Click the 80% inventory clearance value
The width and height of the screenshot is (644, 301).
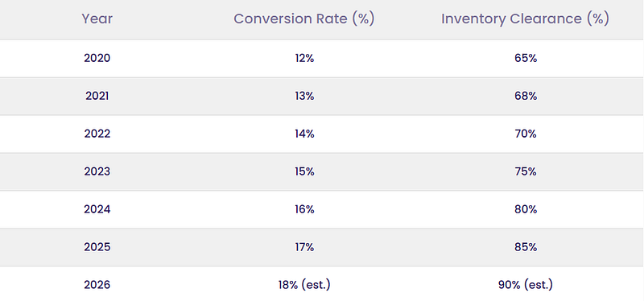point(526,209)
